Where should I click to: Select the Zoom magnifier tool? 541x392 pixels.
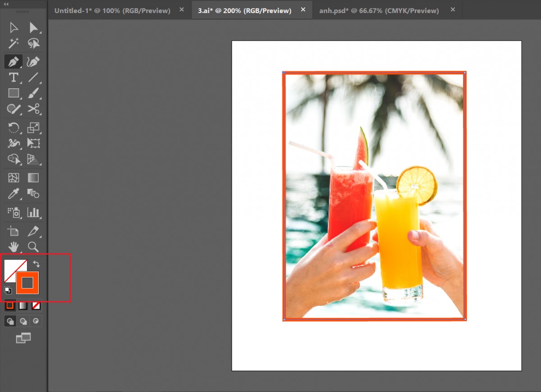pos(33,246)
